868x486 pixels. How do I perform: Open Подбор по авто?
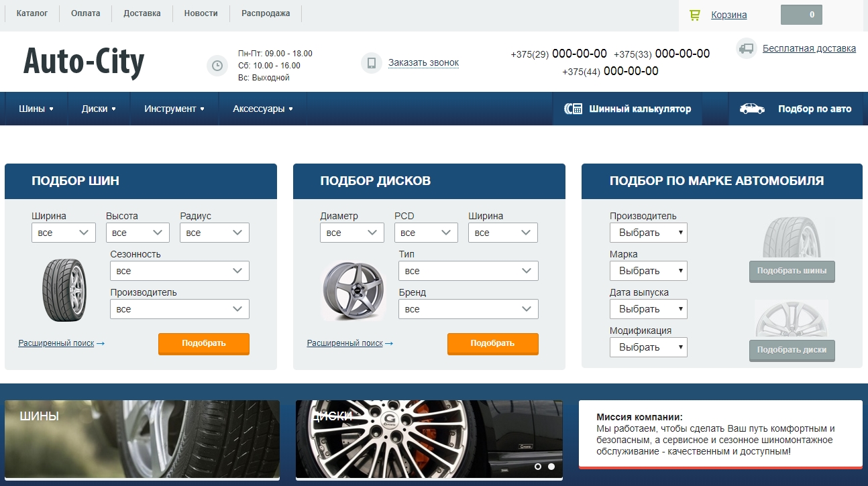click(x=796, y=109)
